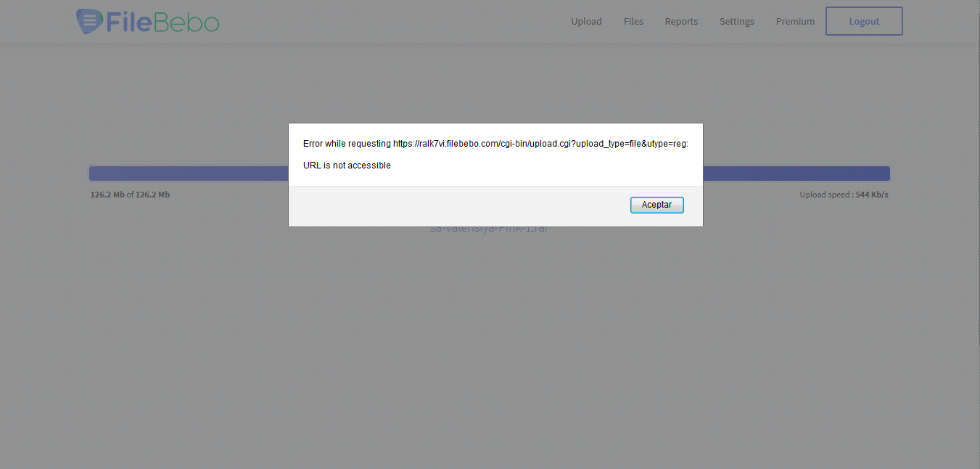Open the Settings menu item
Image resolution: width=980 pixels, height=469 pixels.
(736, 22)
